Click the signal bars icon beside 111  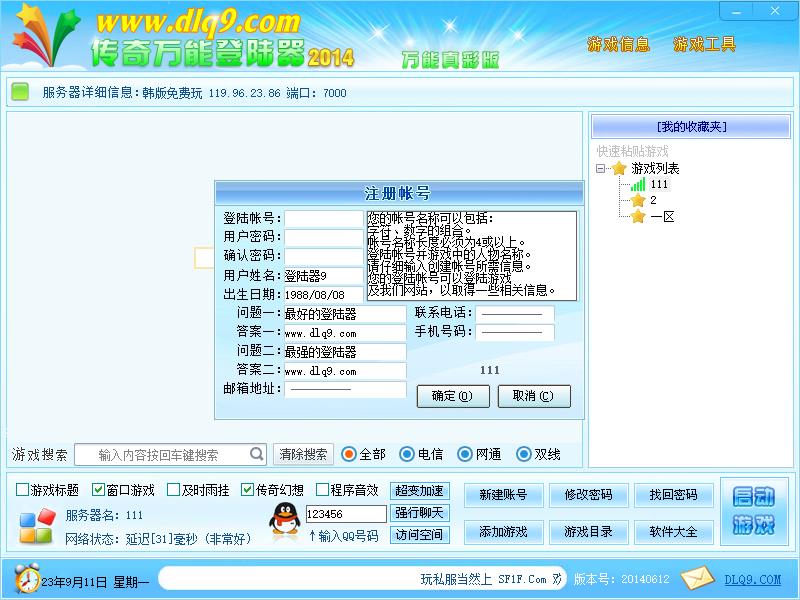(x=638, y=184)
